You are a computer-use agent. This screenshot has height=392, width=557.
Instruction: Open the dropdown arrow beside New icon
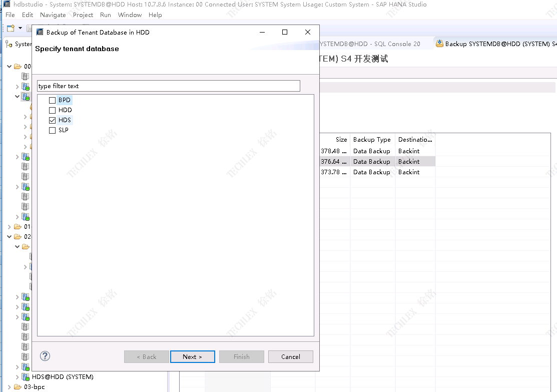point(20,28)
